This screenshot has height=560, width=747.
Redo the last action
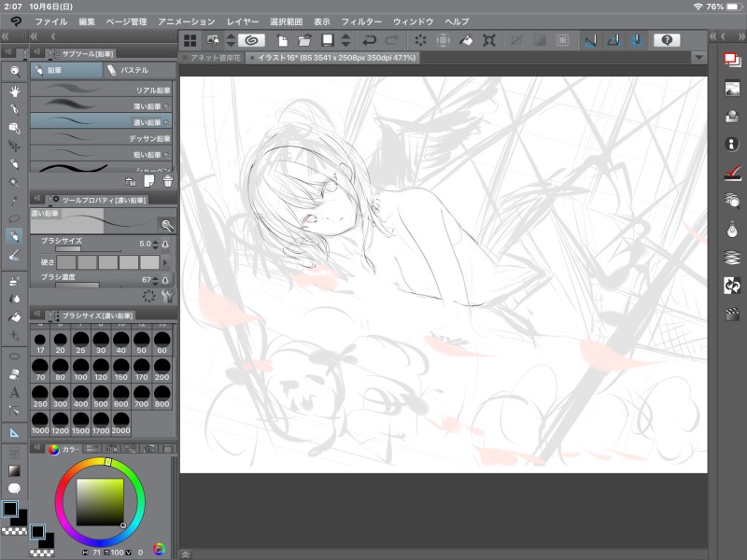[392, 40]
